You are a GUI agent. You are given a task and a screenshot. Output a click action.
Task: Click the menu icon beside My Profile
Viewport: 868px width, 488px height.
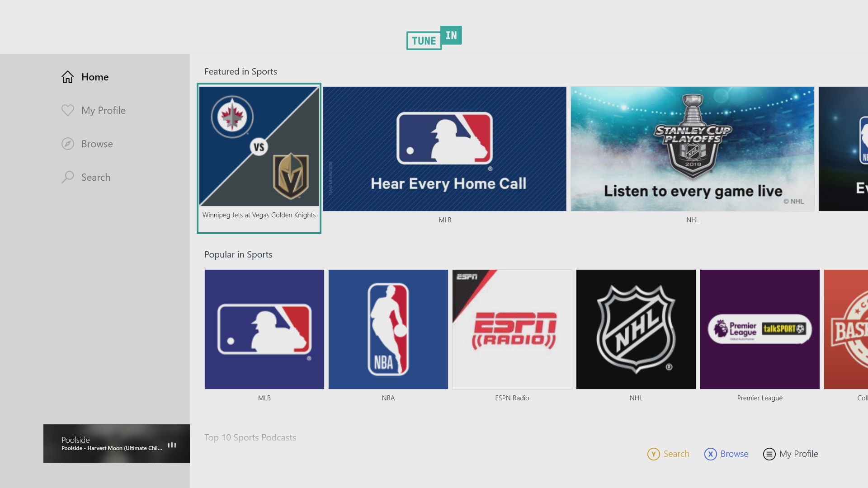769,454
